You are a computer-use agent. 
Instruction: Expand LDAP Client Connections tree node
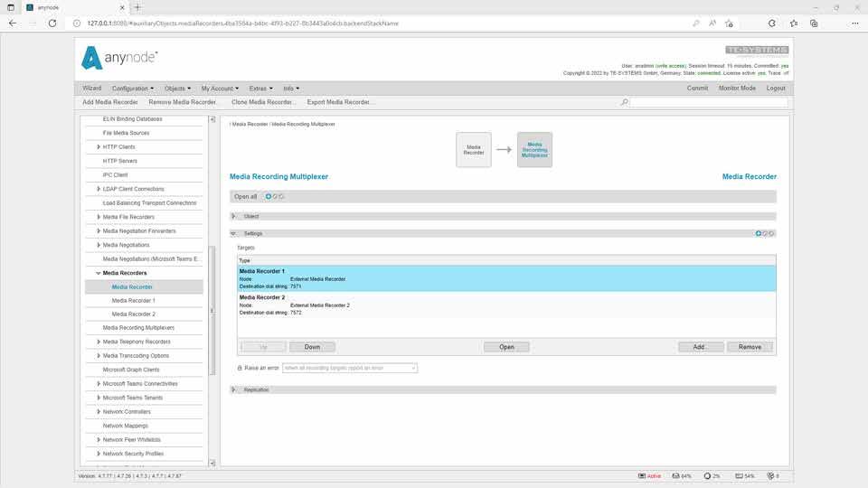tap(99, 189)
